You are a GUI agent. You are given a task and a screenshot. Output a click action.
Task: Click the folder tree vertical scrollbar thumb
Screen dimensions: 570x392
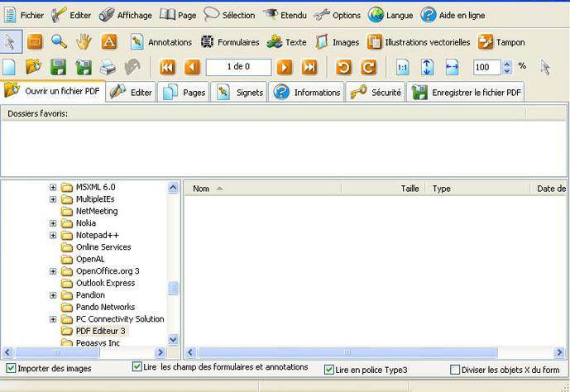174,288
